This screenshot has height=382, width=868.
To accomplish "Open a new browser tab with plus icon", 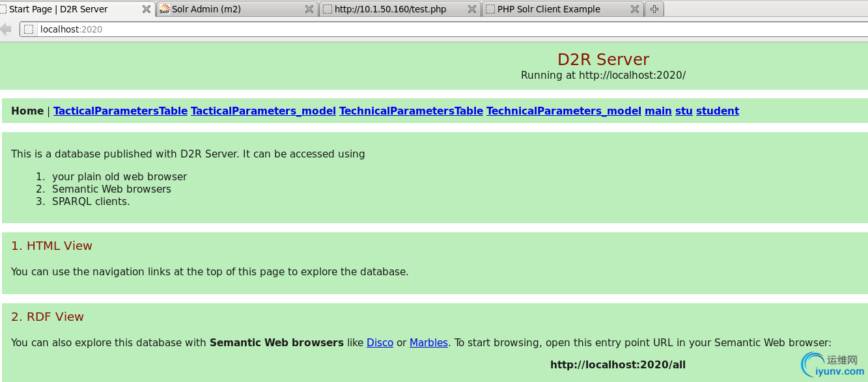I will [654, 9].
